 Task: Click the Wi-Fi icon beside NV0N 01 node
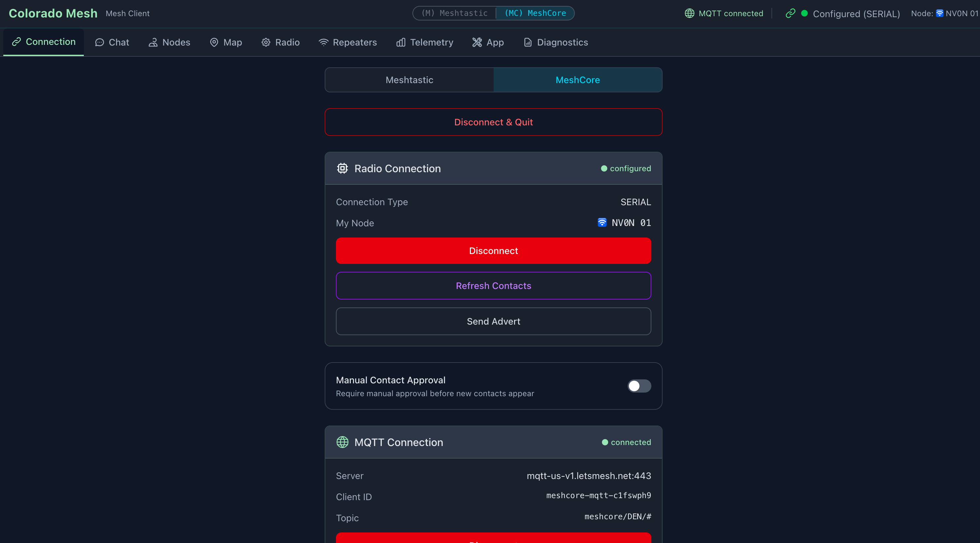602,222
